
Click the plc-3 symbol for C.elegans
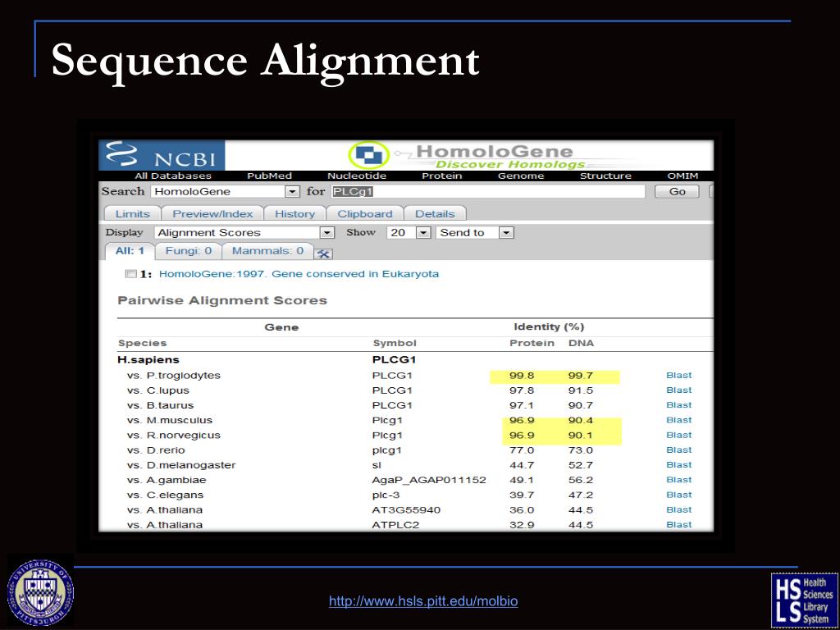(x=386, y=495)
